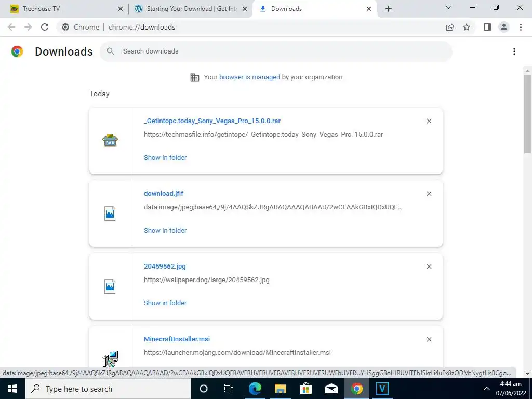The width and height of the screenshot is (532, 399).
Task: Open Chrome's three-dot menu in the toolbar
Action: pyautogui.click(x=521, y=27)
